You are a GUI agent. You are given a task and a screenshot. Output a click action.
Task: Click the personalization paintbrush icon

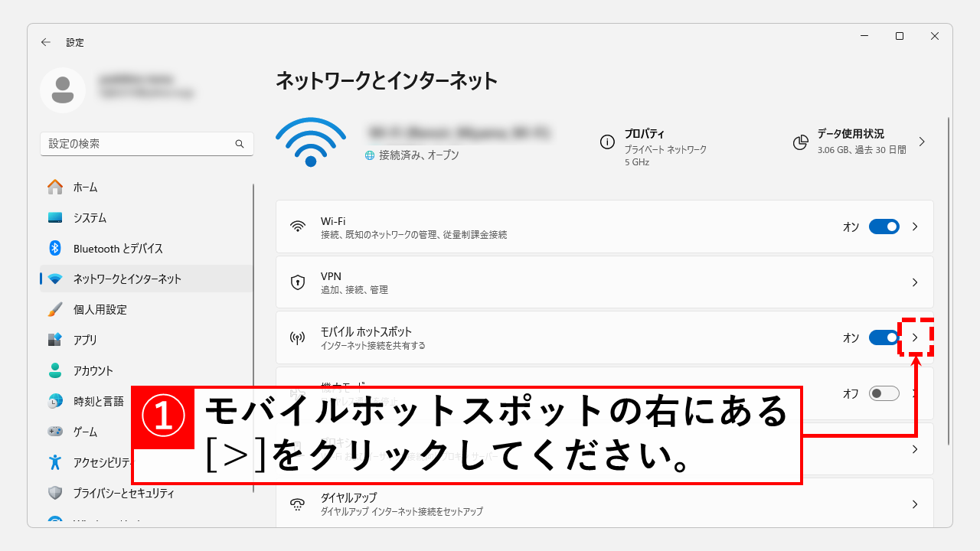tap(55, 309)
